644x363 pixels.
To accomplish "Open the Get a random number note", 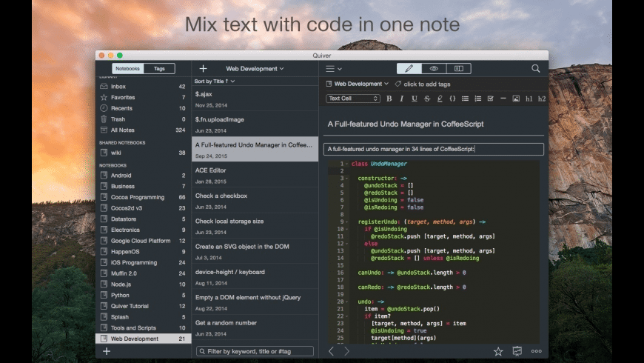I will pos(255,327).
